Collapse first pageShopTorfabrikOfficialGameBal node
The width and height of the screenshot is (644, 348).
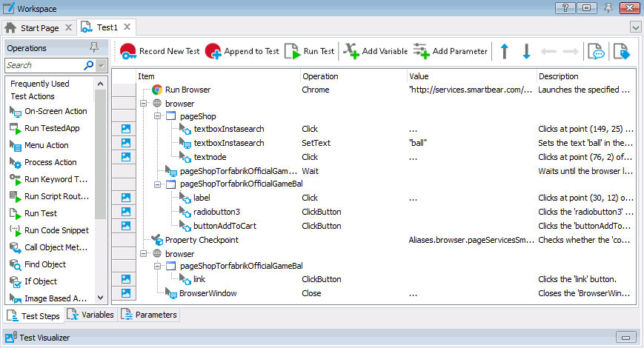[158, 184]
